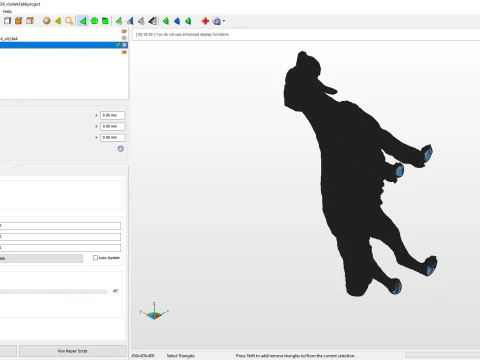Click the green triangle left of the red cross

(188, 21)
